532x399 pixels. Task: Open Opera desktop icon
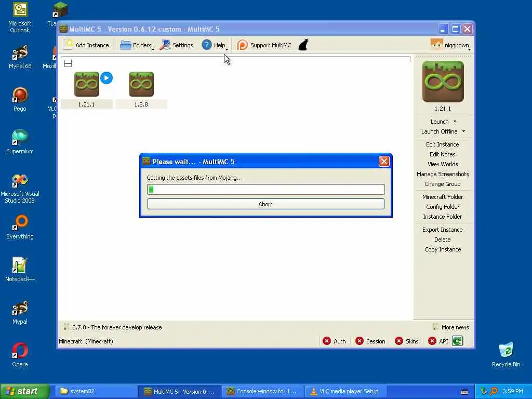click(20, 355)
